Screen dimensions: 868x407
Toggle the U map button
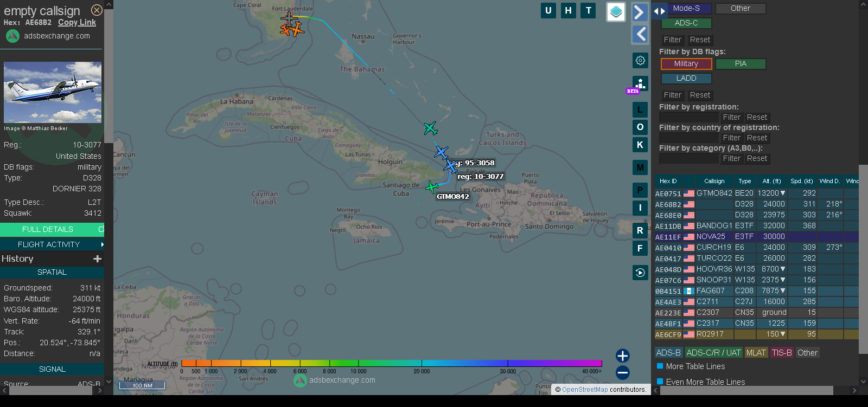pyautogui.click(x=548, y=10)
